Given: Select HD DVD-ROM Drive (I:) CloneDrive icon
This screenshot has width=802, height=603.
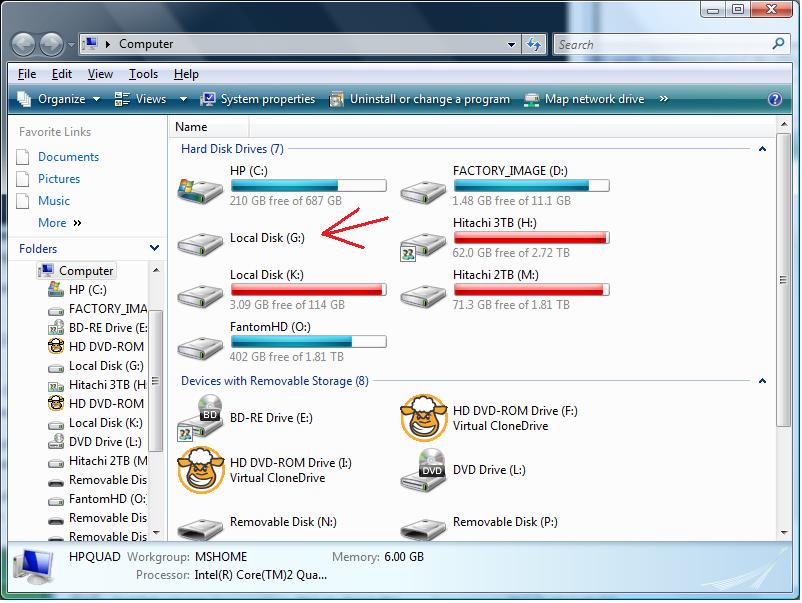Looking at the screenshot, I should [200, 470].
